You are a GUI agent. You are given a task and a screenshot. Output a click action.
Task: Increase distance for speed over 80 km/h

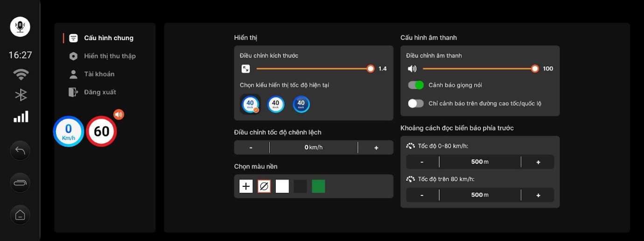(x=538, y=195)
